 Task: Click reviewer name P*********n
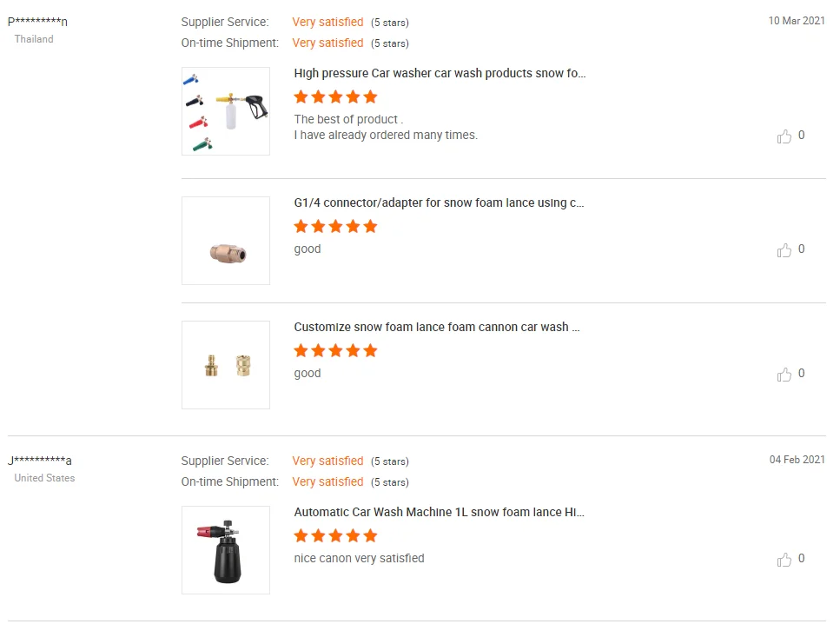(37, 22)
